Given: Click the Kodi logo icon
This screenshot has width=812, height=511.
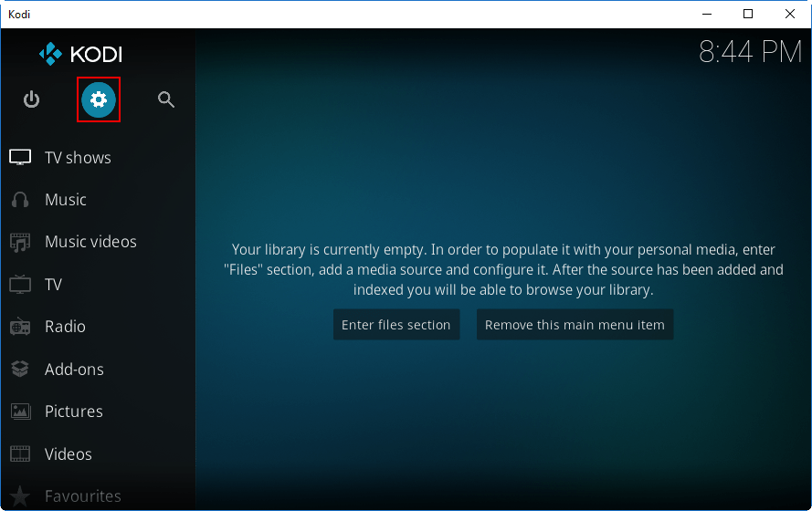Looking at the screenshot, I should (x=50, y=54).
